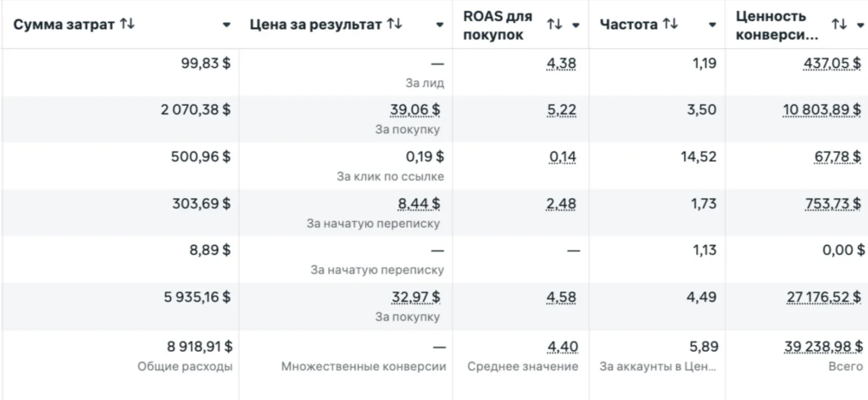Sort by Цена за результат arrows icon
This screenshot has height=400, width=868.
394,25
